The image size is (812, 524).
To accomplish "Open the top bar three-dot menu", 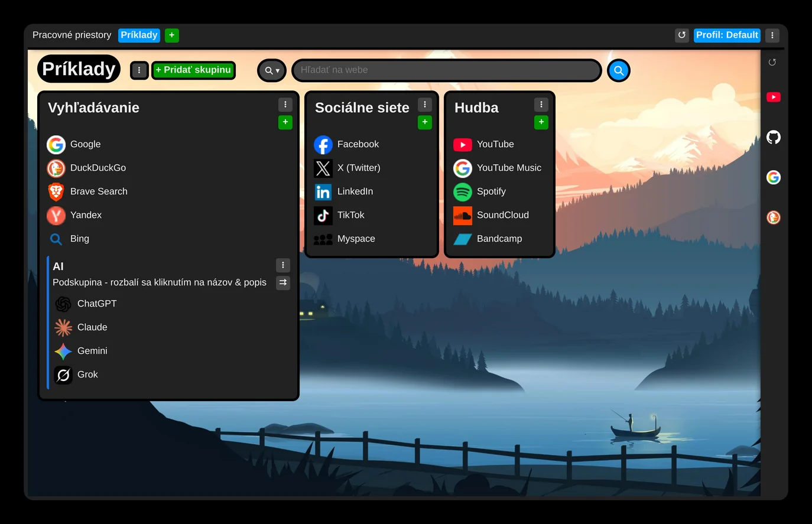I will coord(772,35).
